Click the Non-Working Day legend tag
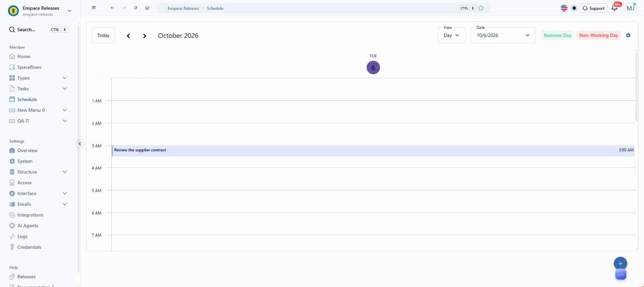The height and width of the screenshot is (287, 644). point(598,35)
